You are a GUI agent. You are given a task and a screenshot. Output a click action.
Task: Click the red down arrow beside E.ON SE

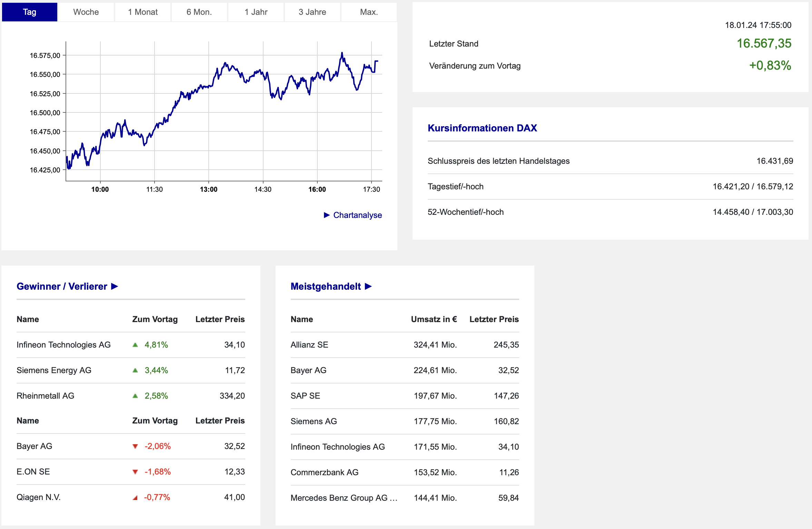point(135,472)
